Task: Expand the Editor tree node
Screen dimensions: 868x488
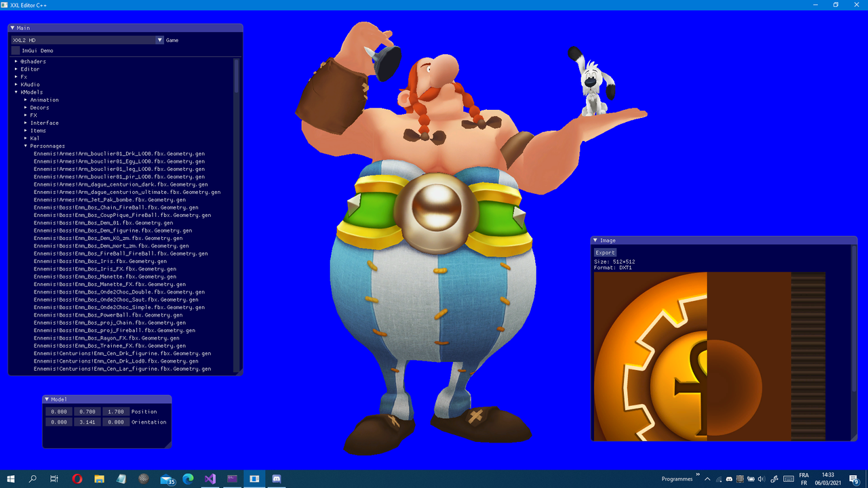Action: 16,69
